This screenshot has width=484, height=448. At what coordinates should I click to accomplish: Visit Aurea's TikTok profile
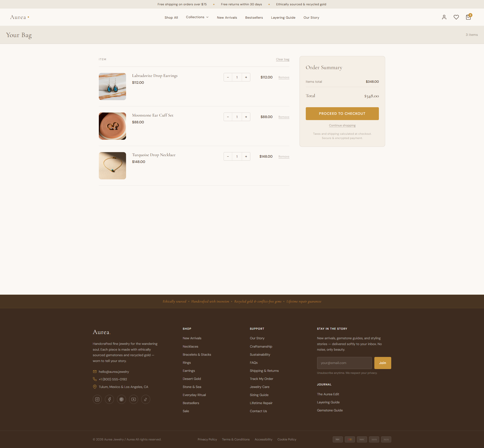[x=146, y=399]
